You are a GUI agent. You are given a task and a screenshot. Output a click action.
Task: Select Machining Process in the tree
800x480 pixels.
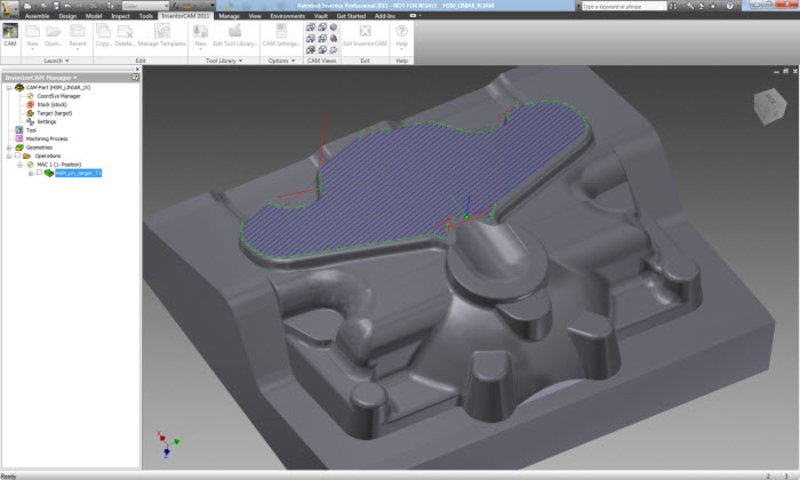tap(46, 138)
